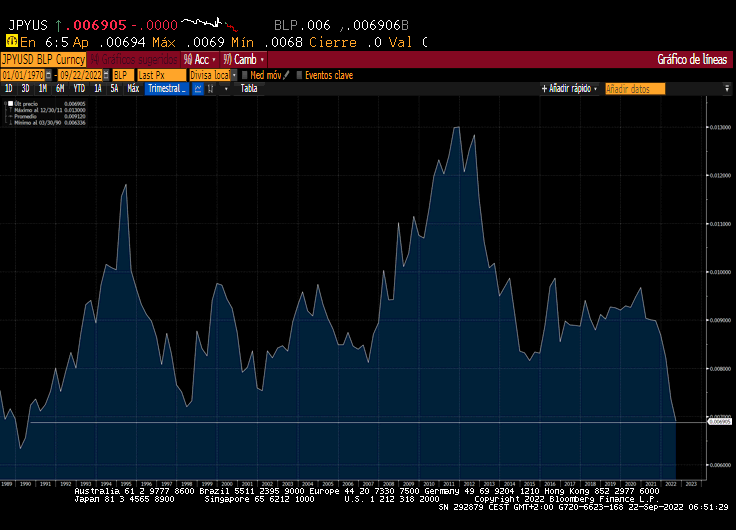
Task: Open the Divisa local dropdown arrow
Action: [x=234, y=75]
